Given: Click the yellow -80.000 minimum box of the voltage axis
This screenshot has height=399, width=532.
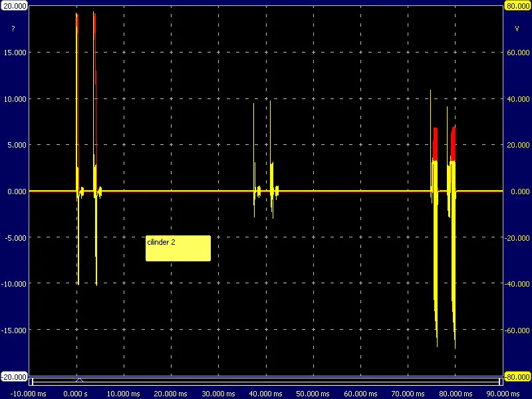Looking at the screenshot, I should 517,376.
